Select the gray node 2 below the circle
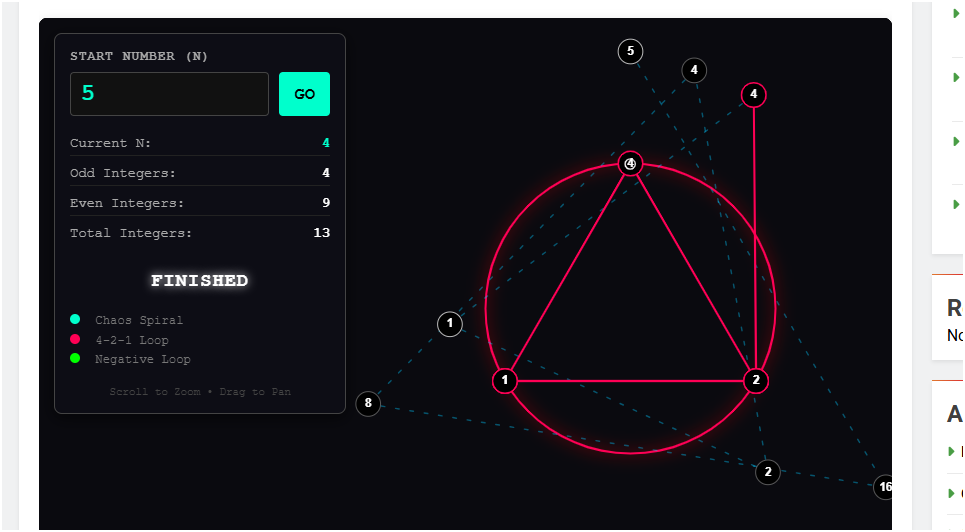Viewport: 965px width, 532px height. tap(767, 472)
